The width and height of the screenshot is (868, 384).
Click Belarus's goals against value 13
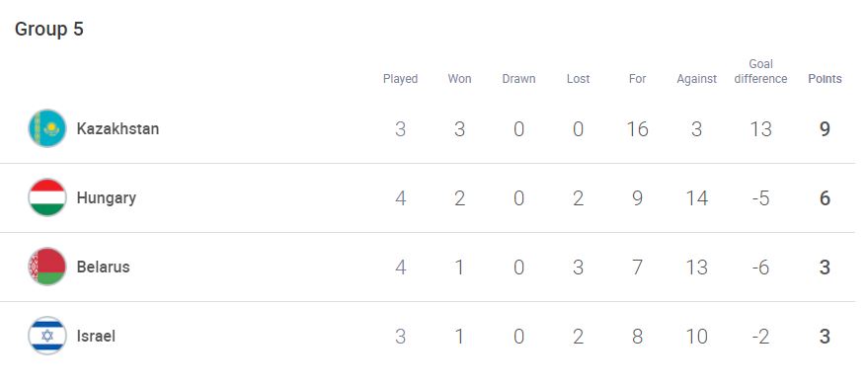[696, 268]
